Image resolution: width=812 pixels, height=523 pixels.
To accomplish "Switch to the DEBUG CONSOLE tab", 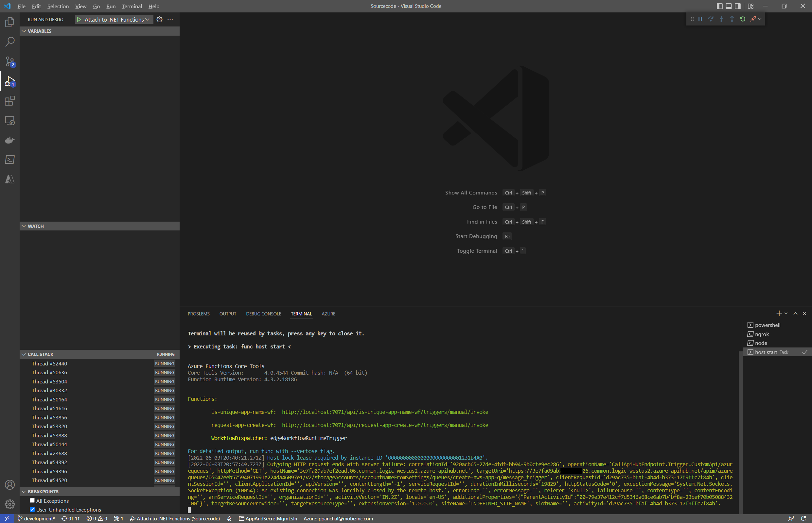I will [263, 314].
